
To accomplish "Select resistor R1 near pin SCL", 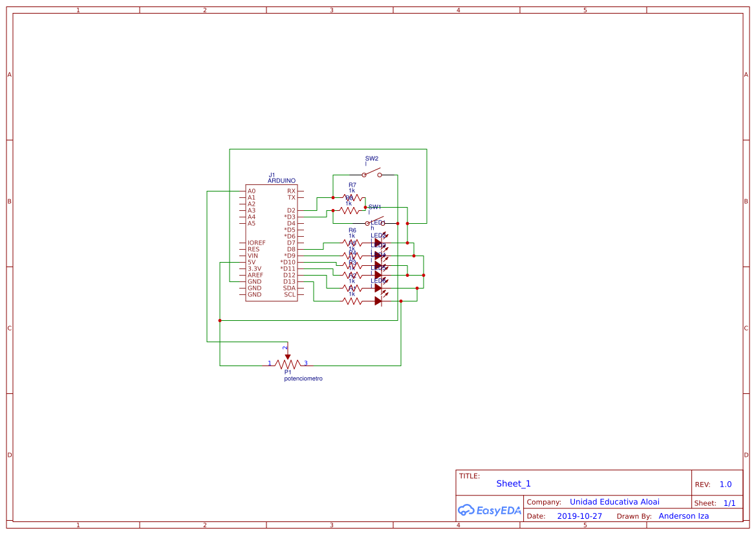I will [x=352, y=301].
